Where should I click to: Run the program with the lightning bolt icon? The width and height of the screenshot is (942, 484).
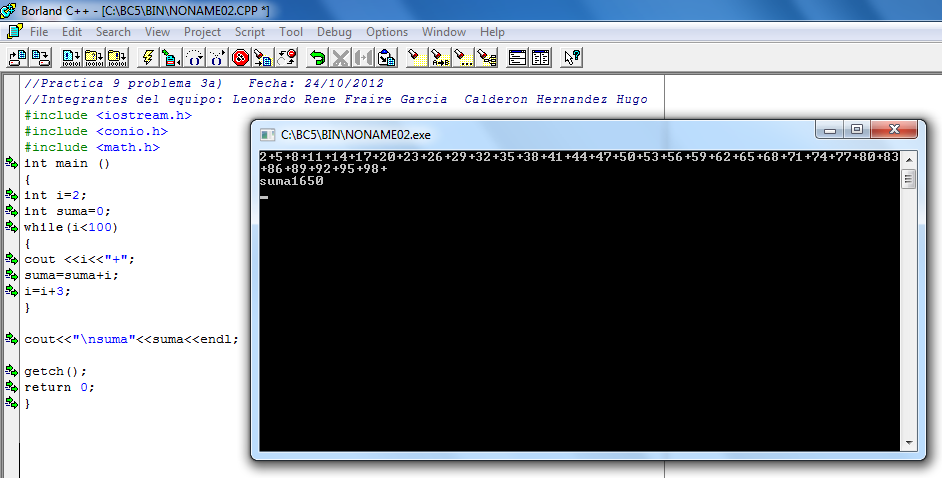coord(148,58)
